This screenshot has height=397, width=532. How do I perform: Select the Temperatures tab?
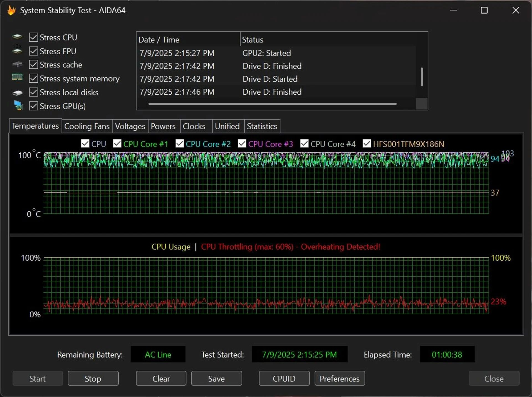click(35, 126)
